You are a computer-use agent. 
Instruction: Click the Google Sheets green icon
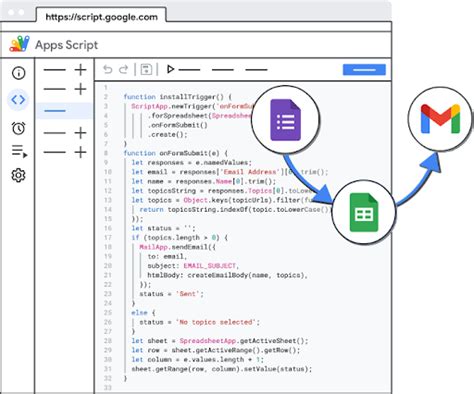coord(364,213)
